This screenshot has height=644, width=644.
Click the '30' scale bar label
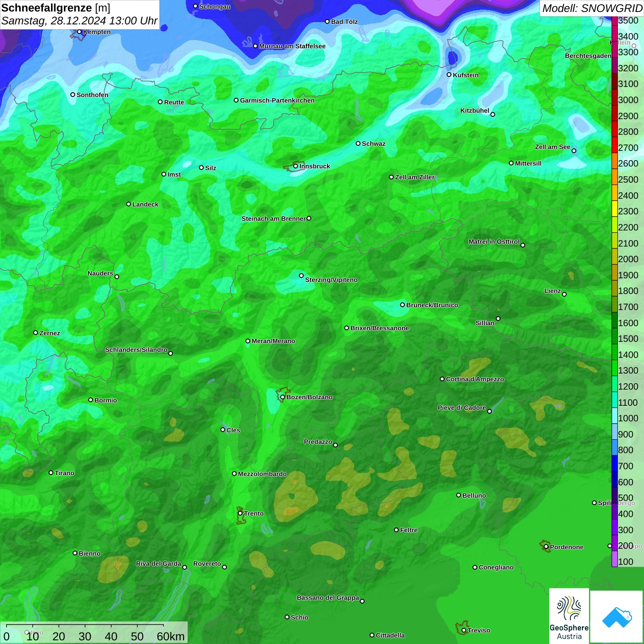[85, 636]
